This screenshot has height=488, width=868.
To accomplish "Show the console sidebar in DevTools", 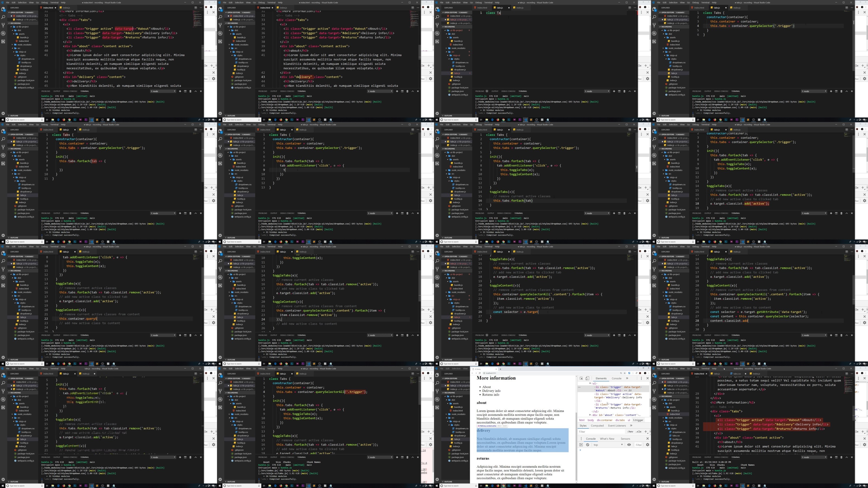I will [x=581, y=445].
